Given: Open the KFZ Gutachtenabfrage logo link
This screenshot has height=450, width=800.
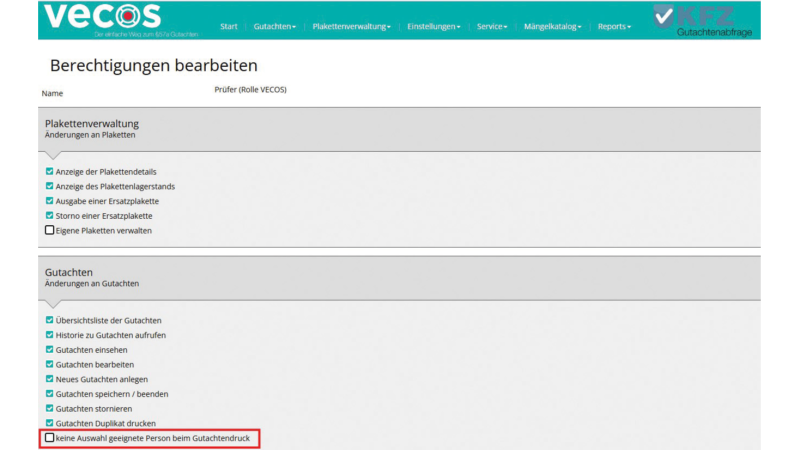Looking at the screenshot, I should [x=702, y=20].
